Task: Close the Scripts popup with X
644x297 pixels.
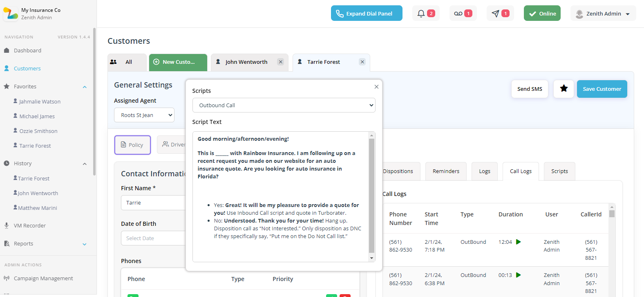Action: coord(376,87)
